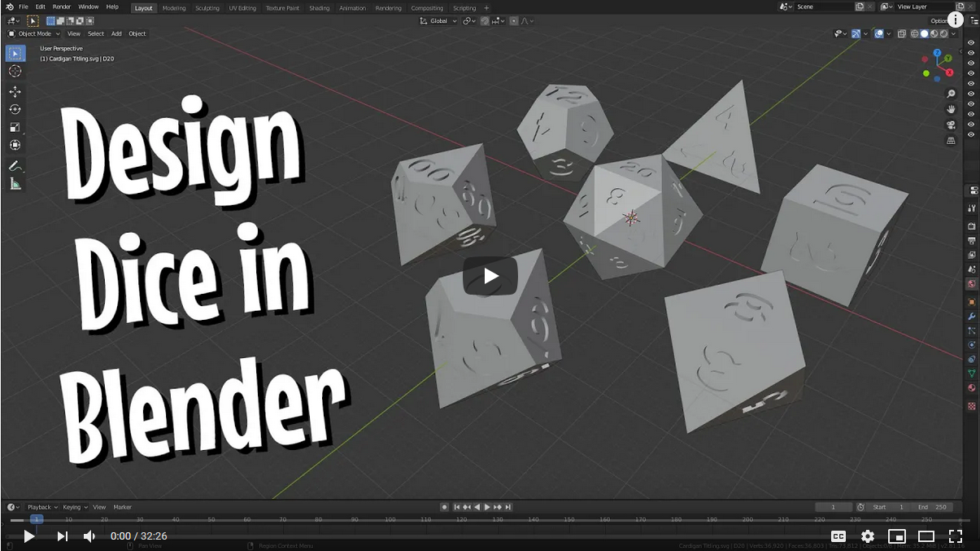This screenshot has height=551, width=980.
Task: Click the Start frame field in timeline
Action: pos(890,507)
